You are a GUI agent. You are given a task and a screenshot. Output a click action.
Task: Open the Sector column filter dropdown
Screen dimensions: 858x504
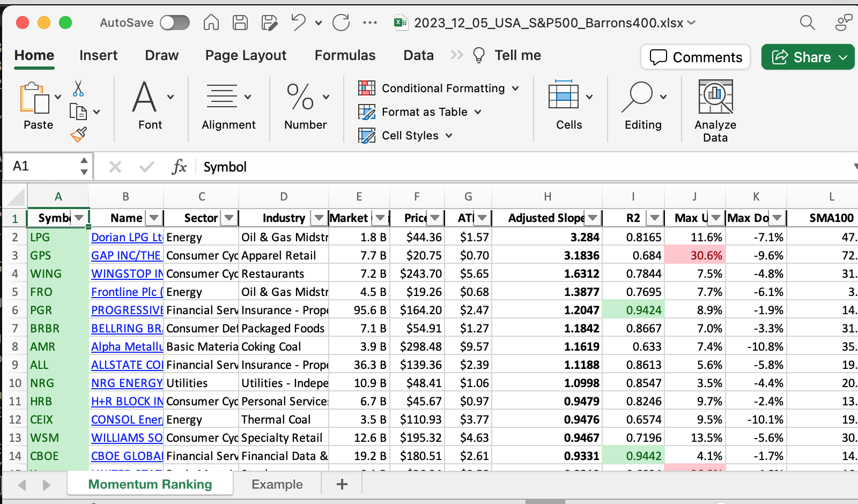pos(230,218)
